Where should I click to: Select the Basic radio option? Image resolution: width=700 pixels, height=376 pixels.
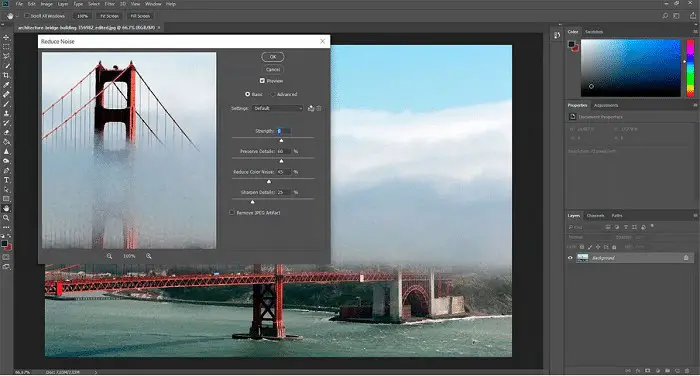pyautogui.click(x=247, y=94)
